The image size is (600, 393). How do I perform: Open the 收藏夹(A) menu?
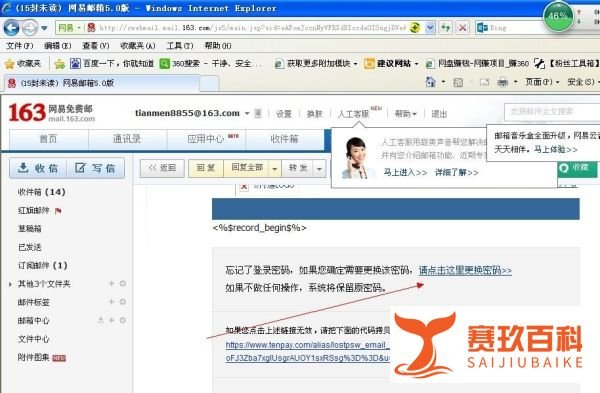pos(138,46)
